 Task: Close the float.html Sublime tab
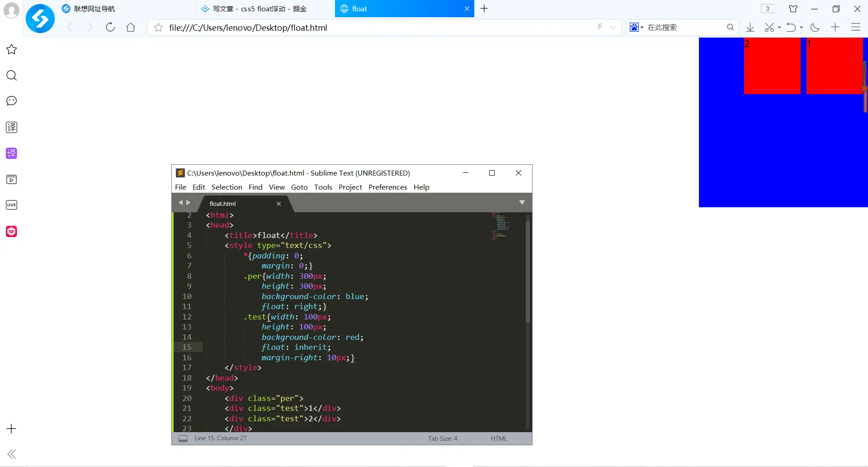(x=279, y=204)
